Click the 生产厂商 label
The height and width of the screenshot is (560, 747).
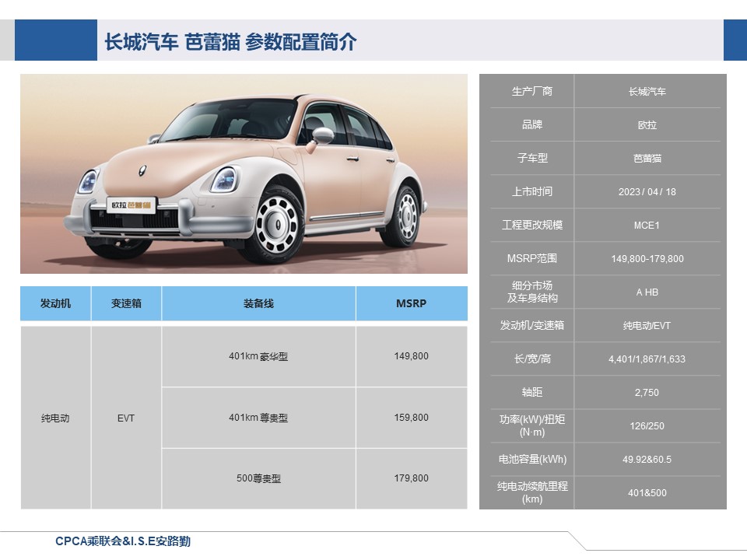click(x=532, y=92)
